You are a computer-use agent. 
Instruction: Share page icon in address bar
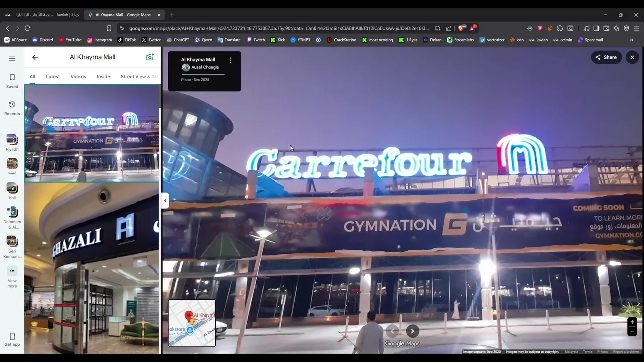click(449, 28)
